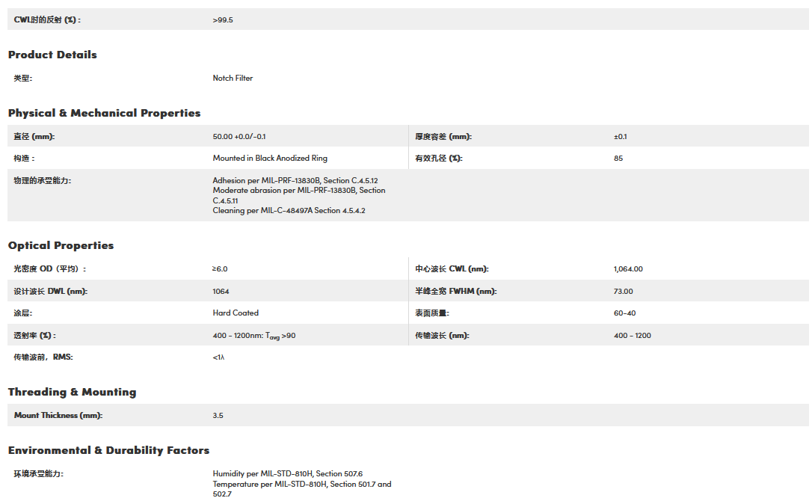Click the Physical & Mechanical Properties heading
812x504 pixels.
tap(104, 113)
